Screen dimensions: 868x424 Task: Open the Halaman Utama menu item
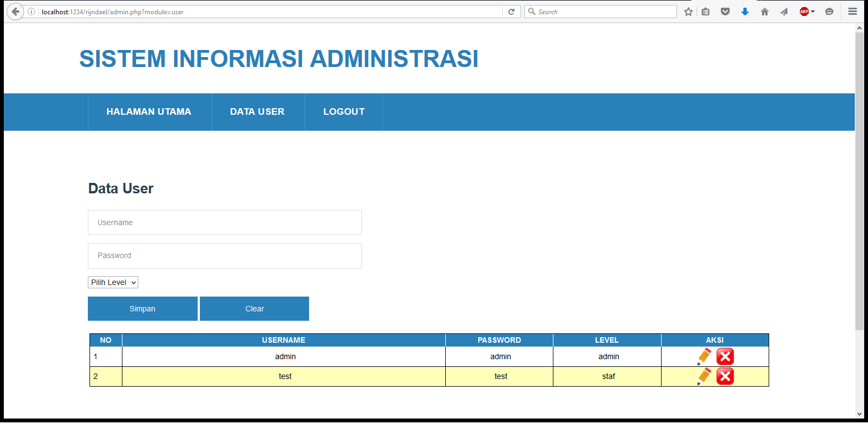(x=149, y=111)
